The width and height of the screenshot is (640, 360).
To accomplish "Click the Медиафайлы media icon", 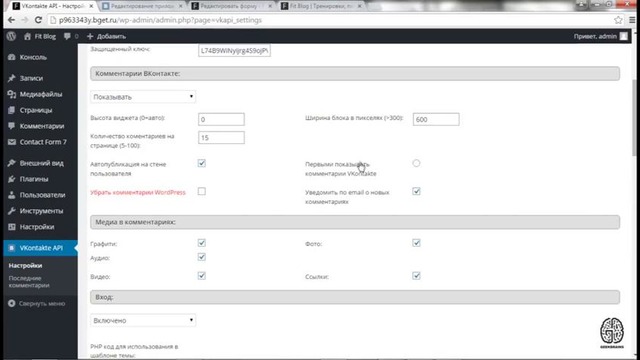I will click(x=11, y=94).
